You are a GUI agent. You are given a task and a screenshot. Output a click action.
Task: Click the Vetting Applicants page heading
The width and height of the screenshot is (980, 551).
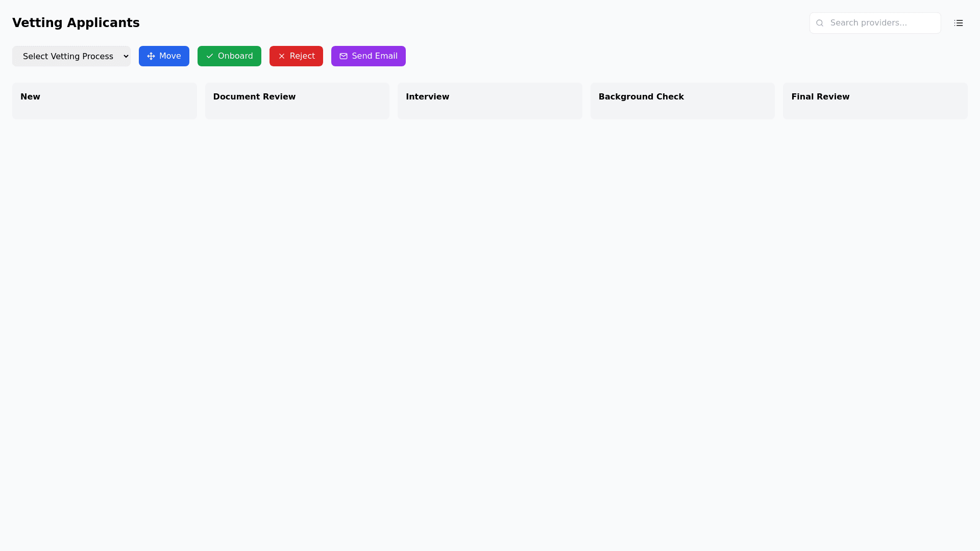tap(76, 23)
